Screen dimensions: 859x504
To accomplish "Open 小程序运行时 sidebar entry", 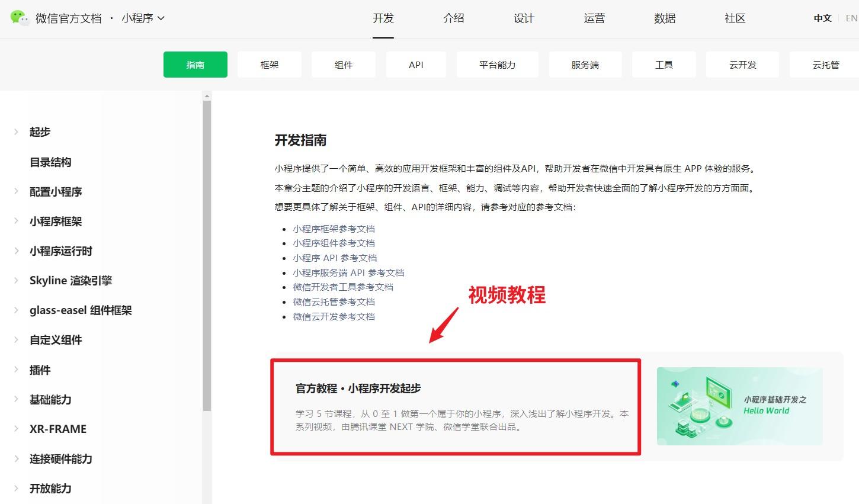I will pos(61,251).
